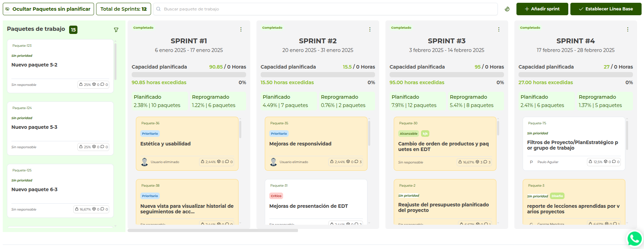This screenshot has height=249, width=644.
Task: Click the Buscar paquete de trabajo search field
Action: 325,9
